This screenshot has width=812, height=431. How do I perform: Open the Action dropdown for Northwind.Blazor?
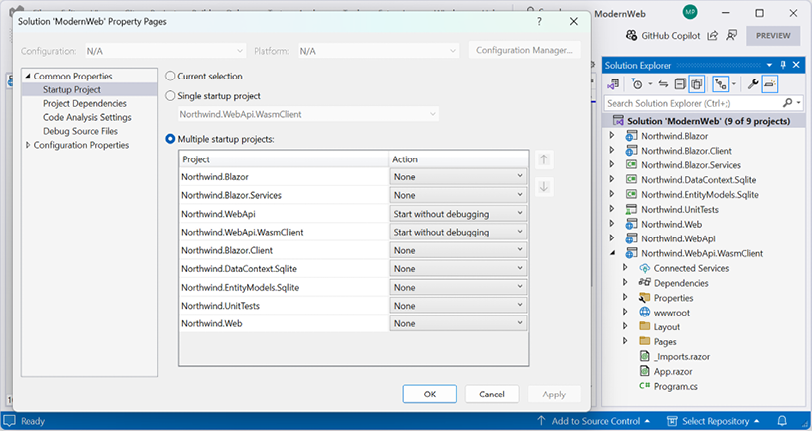[458, 177]
